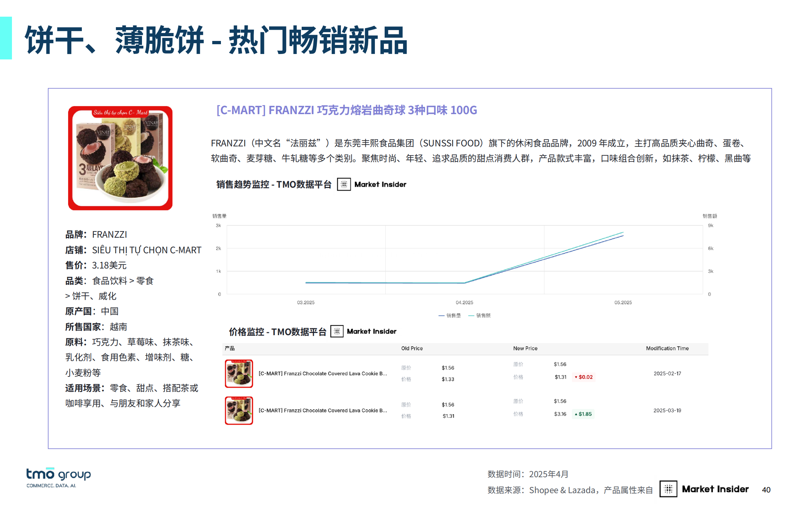Click the New Price column header
The image size is (812, 508).
point(525,348)
